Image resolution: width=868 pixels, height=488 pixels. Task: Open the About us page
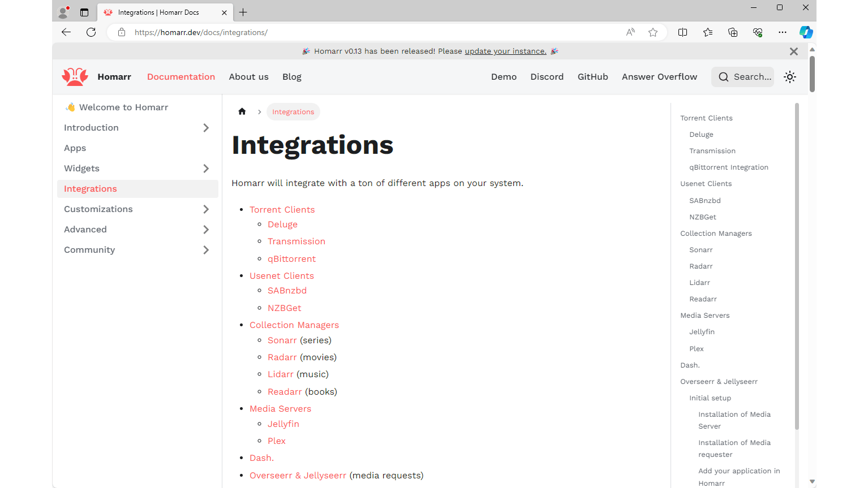[x=249, y=77]
